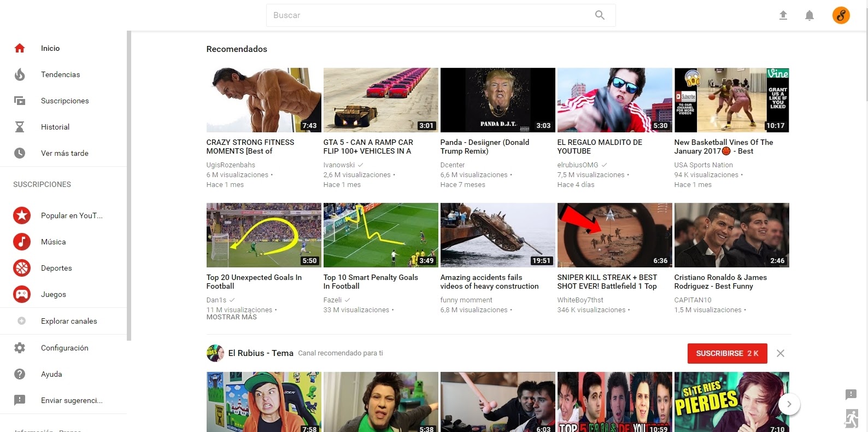Click the search magnifier icon
868x432 pixels.
coord(600,15)
